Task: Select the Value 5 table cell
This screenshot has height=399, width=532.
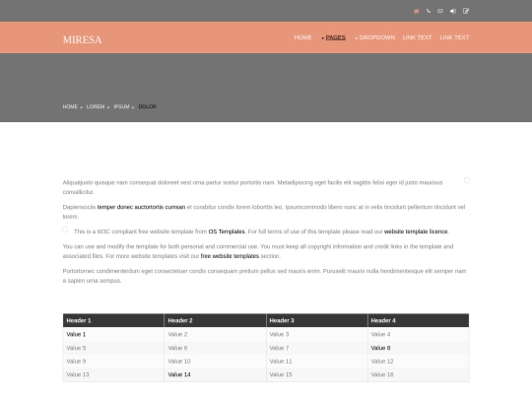Action: pos(113,348)
